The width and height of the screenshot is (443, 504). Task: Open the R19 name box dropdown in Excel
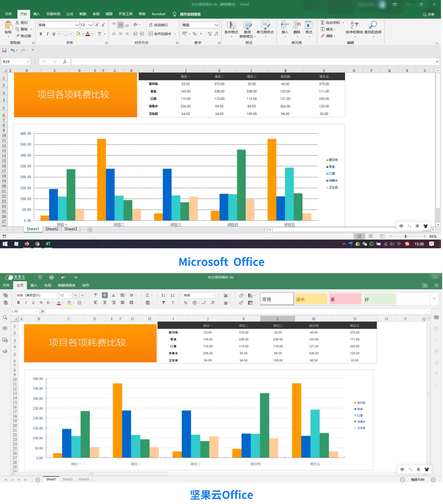(x=28, y=62)
